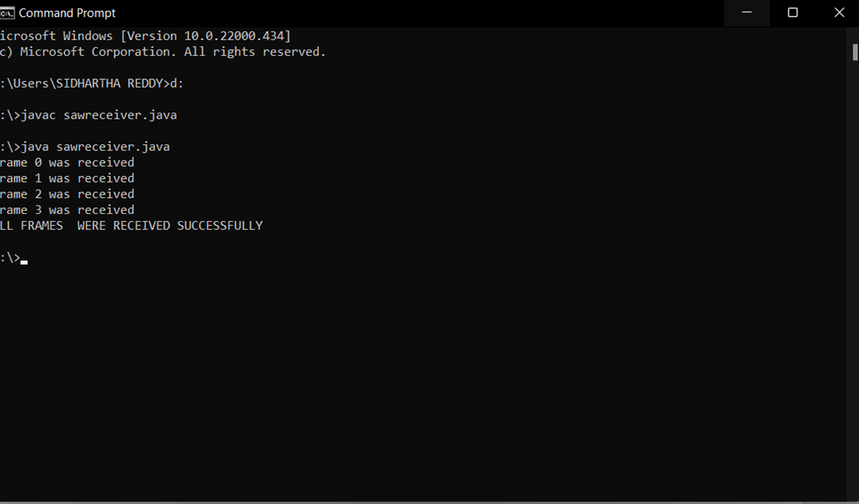Click the 'rame 2 was received' output line
This screenshot has width=859, height=504.
pos(67,194)
